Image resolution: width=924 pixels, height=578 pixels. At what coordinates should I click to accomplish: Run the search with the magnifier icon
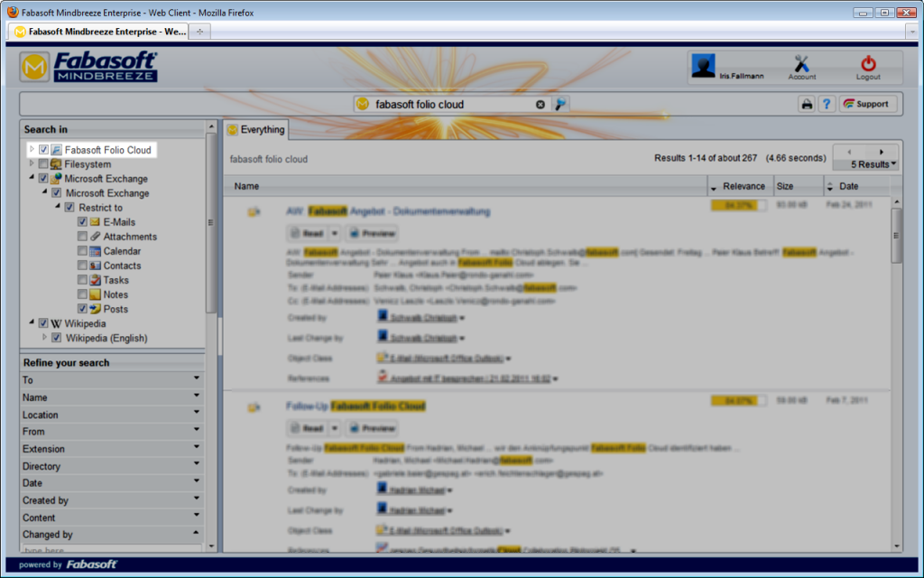(560, 105)
